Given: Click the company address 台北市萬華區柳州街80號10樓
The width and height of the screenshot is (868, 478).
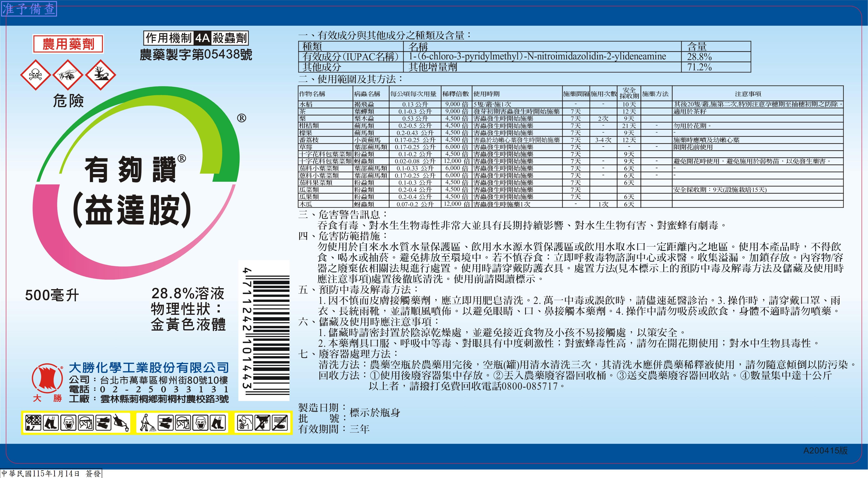Looking at the screenshot, I should click(x=164, y=380).
